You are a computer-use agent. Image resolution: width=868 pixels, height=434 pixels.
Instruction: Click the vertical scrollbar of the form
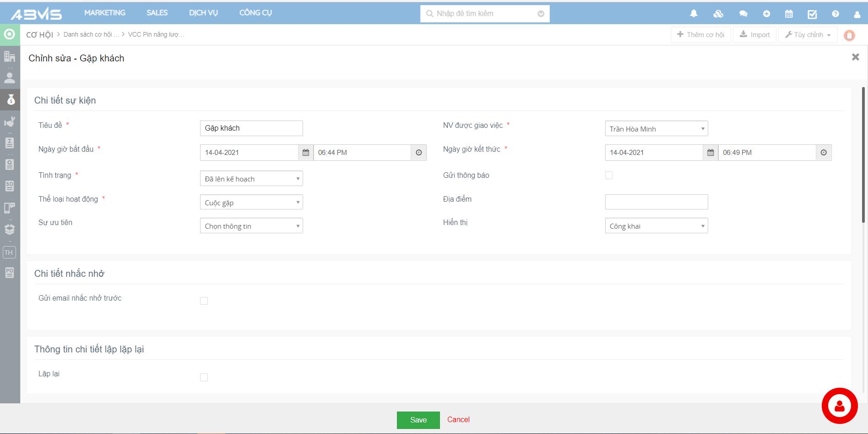[x=863, y=156]
